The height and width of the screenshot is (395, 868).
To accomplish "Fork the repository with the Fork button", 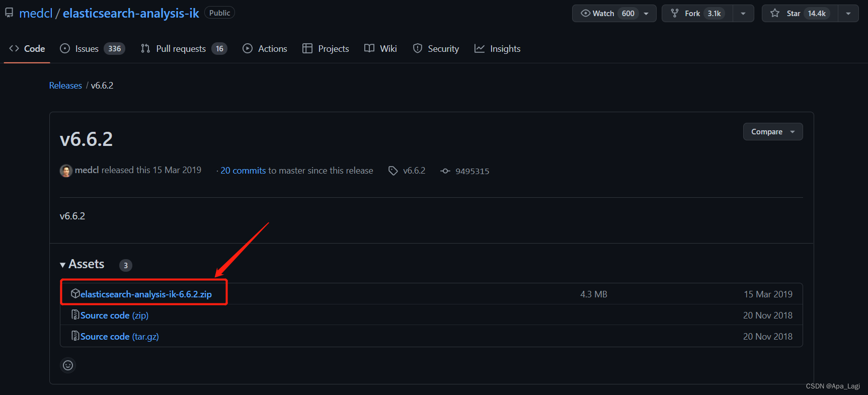I will coord(697,14).
